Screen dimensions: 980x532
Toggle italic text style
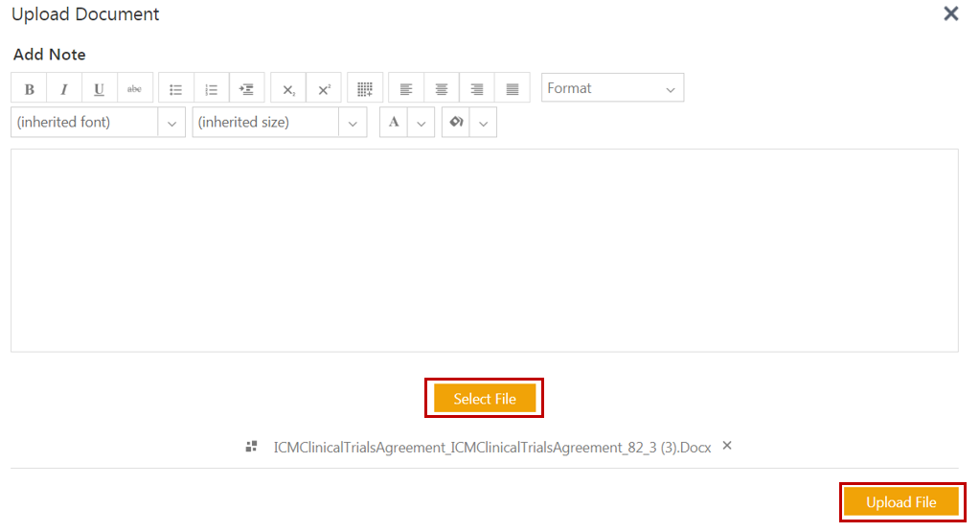tap(64, 89)
